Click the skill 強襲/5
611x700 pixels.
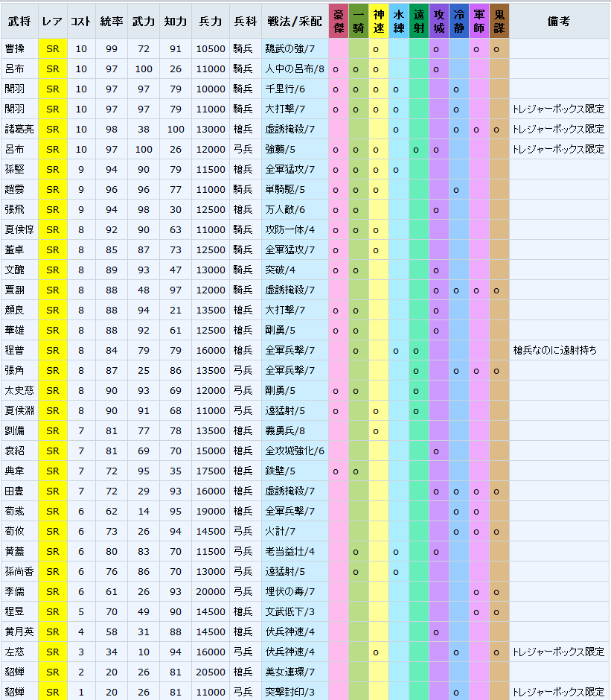pyautogui.click(x=281, y=149)
